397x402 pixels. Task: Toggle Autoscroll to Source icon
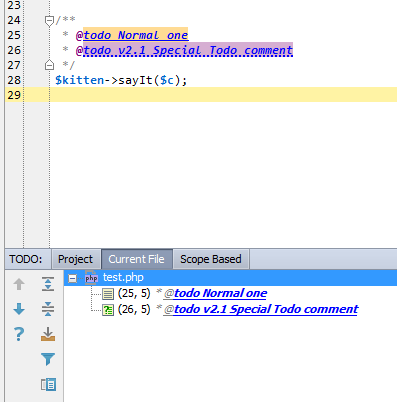(48, 334)
